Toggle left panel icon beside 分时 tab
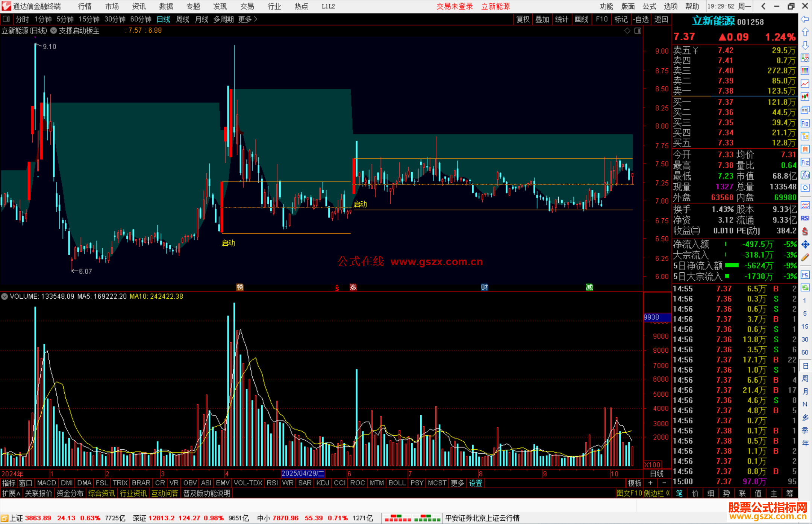 click(x=6, y=19)
